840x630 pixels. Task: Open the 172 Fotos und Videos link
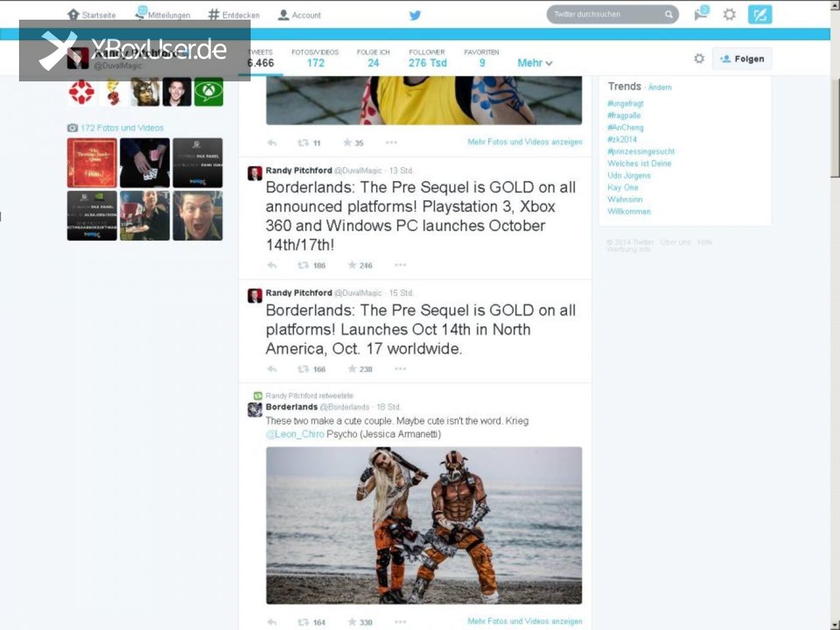pos(122,128)
